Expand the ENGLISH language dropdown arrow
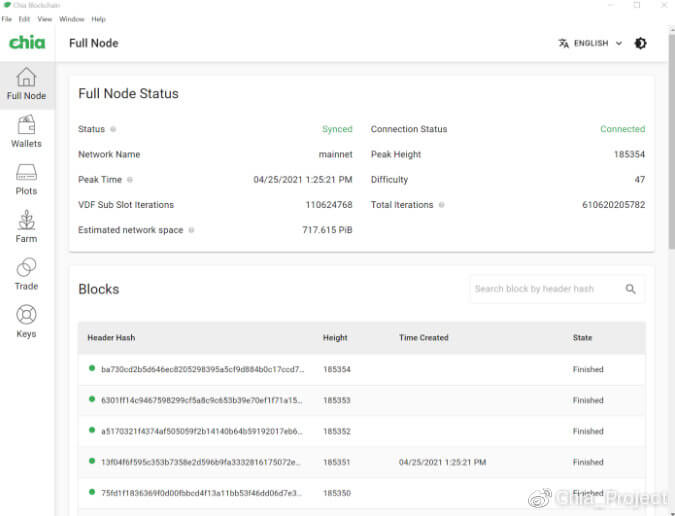 pos(619,43)
